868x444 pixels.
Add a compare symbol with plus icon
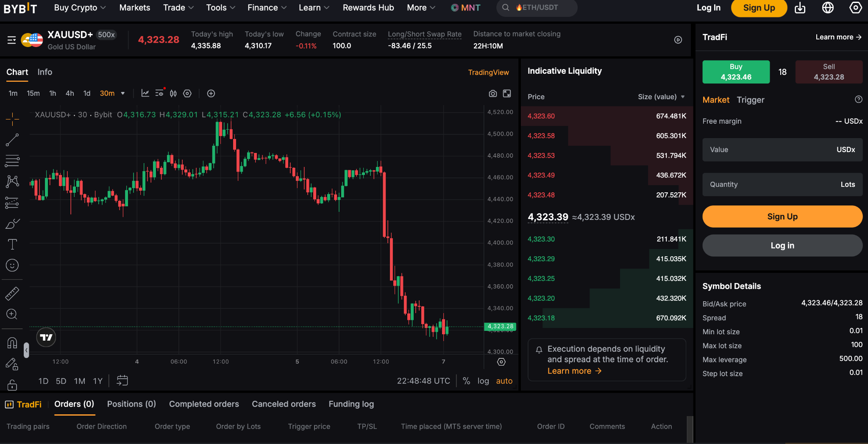[211, 93]
